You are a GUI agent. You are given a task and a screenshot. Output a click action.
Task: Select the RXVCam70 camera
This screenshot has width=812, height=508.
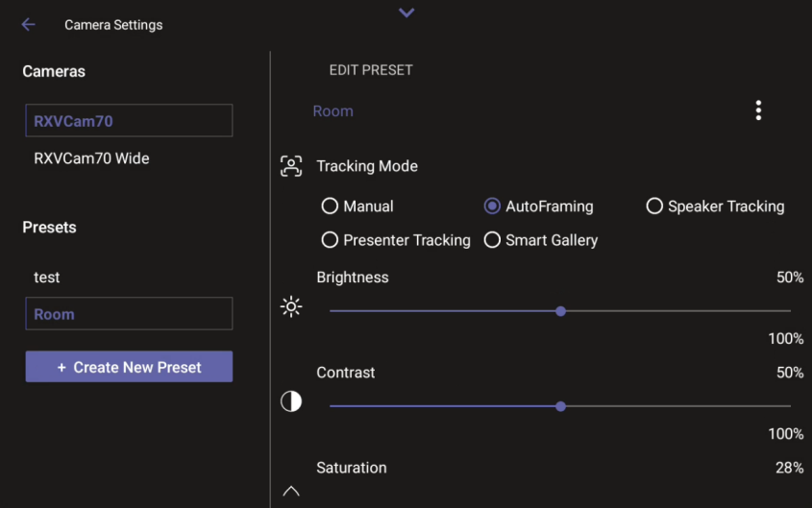(x=129, y=121)
